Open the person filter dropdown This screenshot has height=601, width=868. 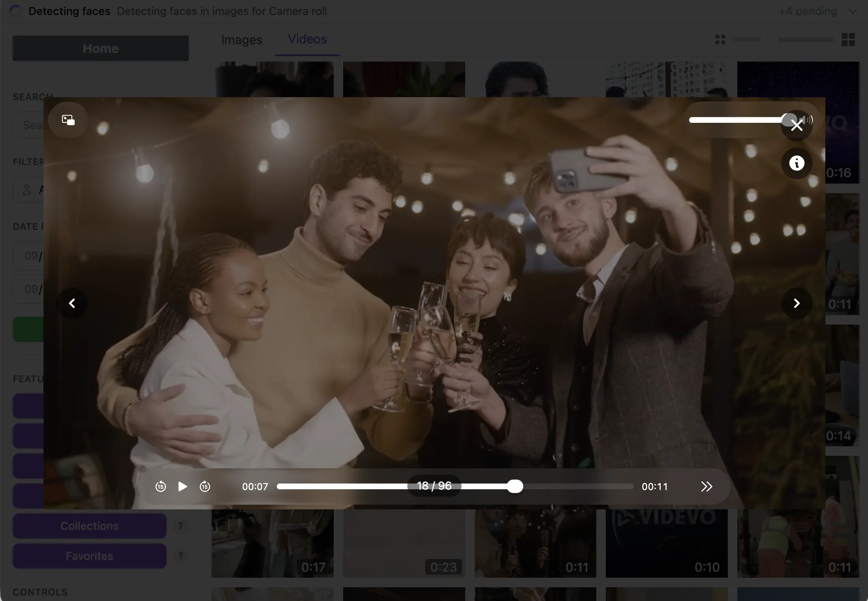point(28,190)
